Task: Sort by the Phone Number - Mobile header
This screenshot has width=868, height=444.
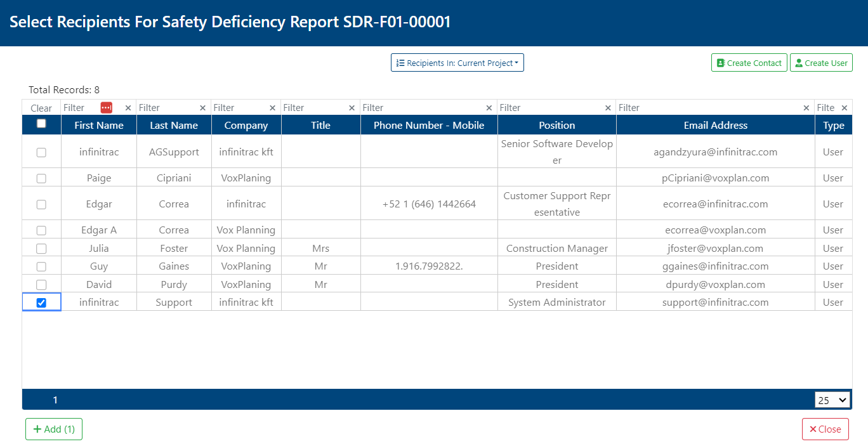Action: 429,126
